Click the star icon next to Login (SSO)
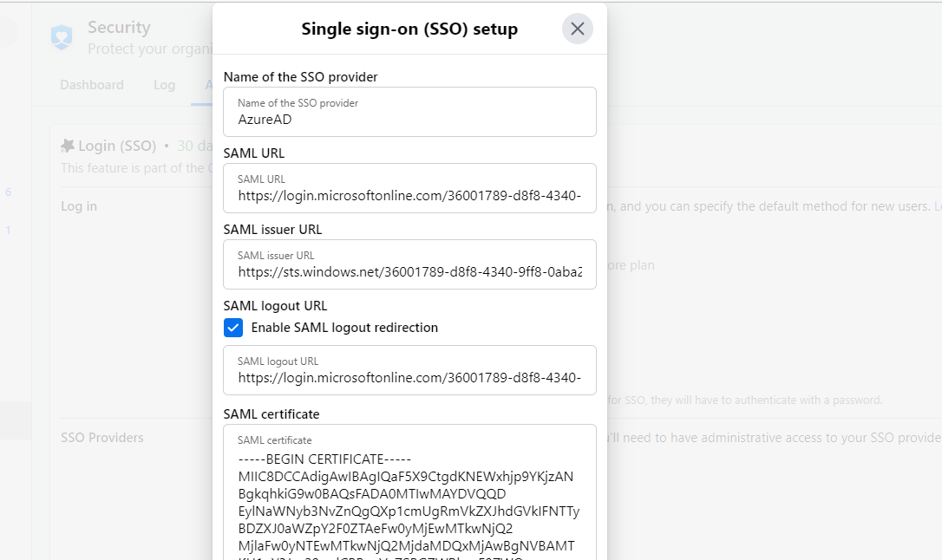 [x=68, y=146]
